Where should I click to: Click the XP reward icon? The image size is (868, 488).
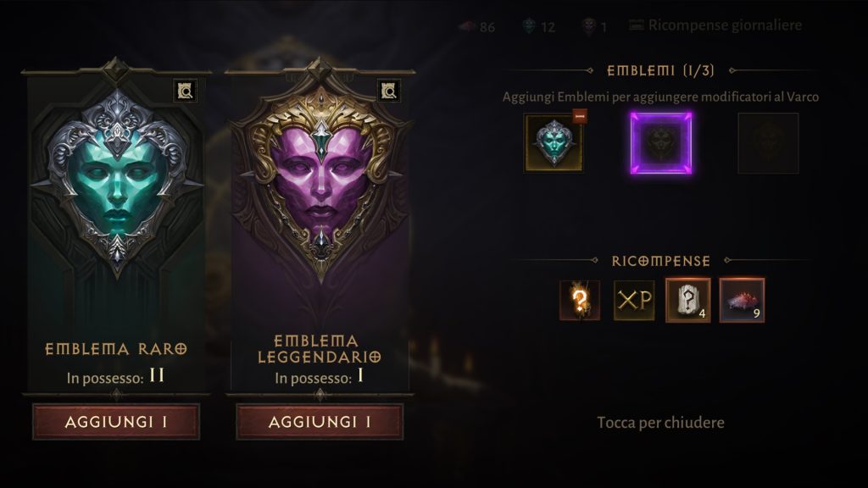[x=634, y=301]
